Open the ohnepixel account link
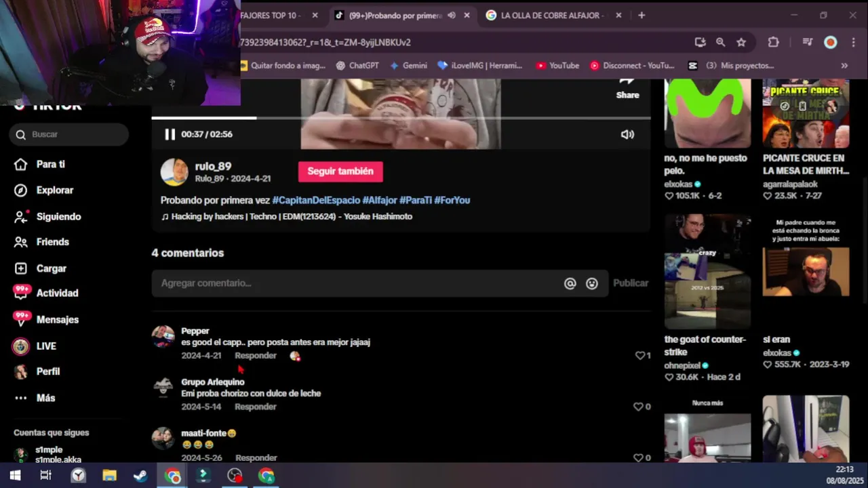This screenshot has height=488, width=868. coord(682,366)
